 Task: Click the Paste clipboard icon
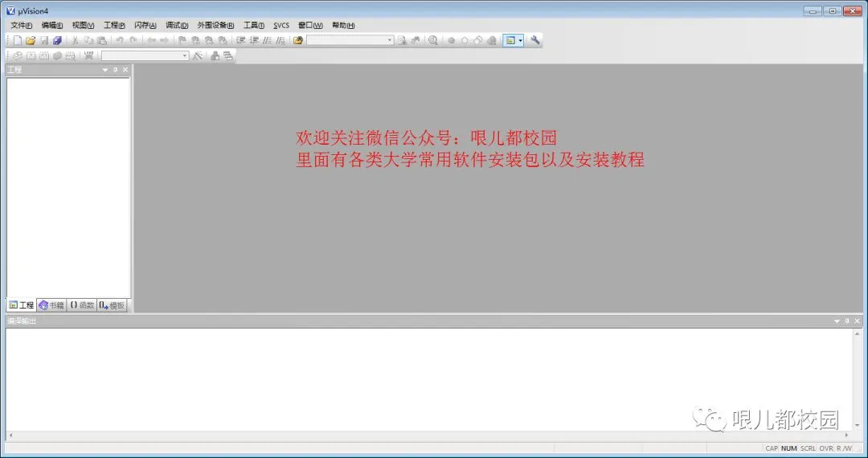point(102,40)
